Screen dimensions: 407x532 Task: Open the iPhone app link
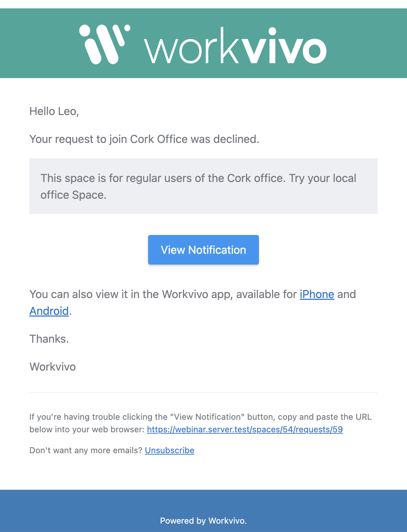tap(317, 294)
